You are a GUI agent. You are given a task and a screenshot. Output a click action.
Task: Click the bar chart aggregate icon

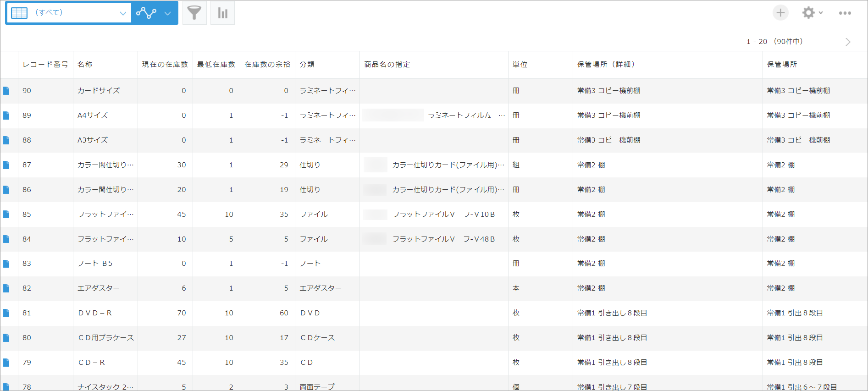tap(222, 13)
